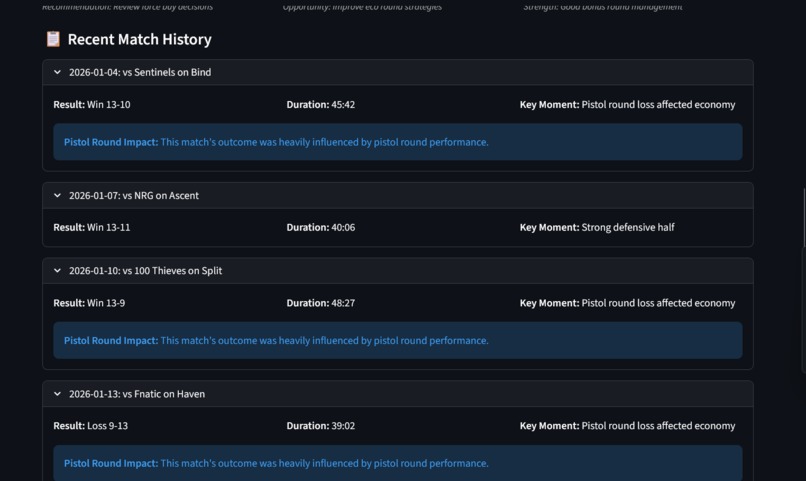Collapse the 2026-01-04 vs Sentinels on Bind chevron

[57, 72]
